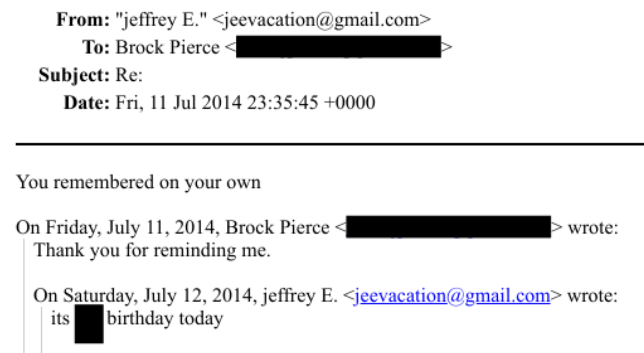The image size is (644, 353).
Task: Click the "Re:" subject value
Action: [x=129, y=75]
